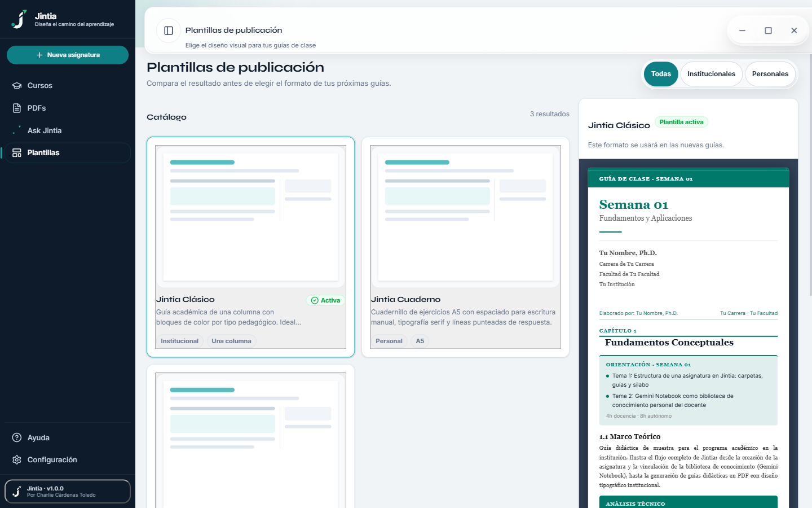The height and width of the screenshot is (508, 812).
Task: Click the Plantilla activa badge
Action: 681,122
